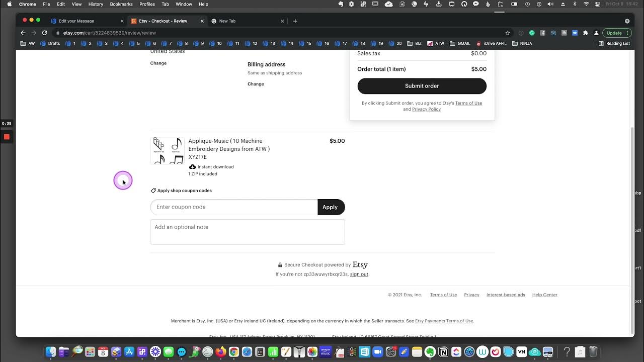Open the Drafts bookmark
This screenshot has height=362, width=644.
pos(50,44)
